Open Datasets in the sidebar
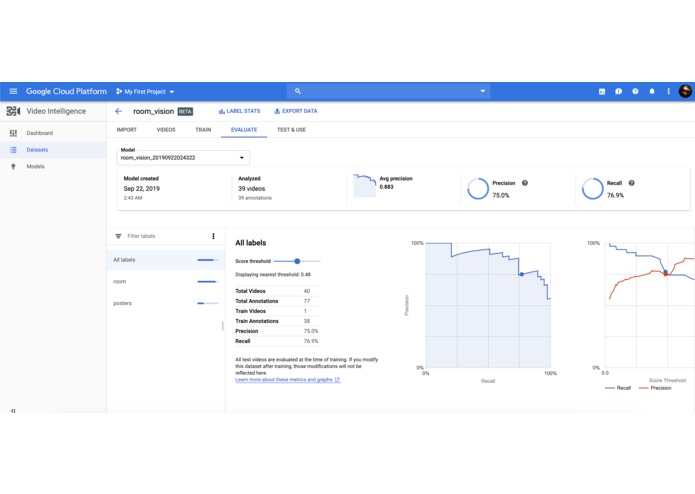Screen dimensions: 695x494 [x=53, y=150]
